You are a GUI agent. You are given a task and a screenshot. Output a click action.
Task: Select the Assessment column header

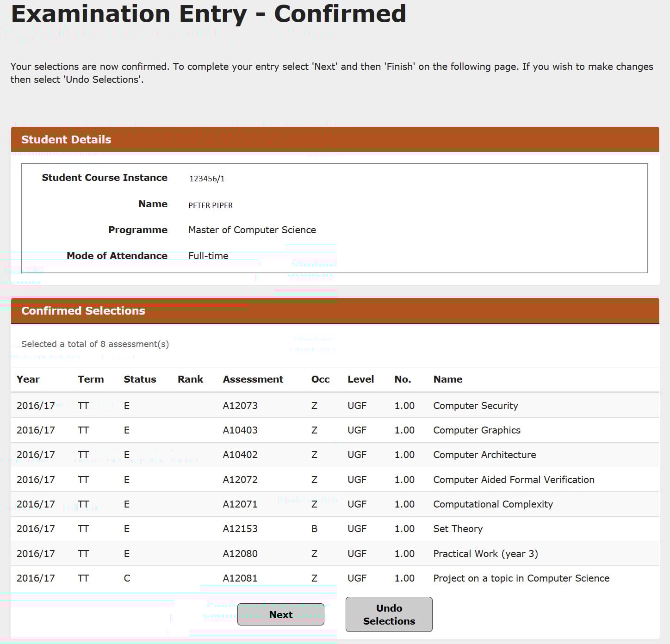click(x=253, y=379)
